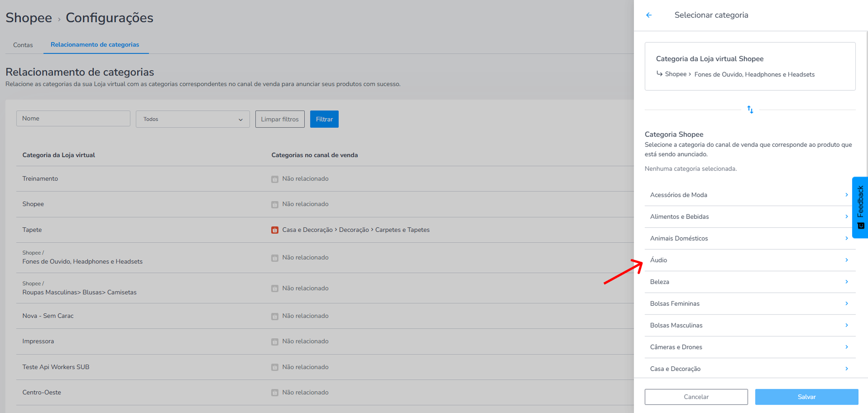868x413 pixels.
Task: Click the Categoria da Loja virtual column header
Action: [59, 155]
